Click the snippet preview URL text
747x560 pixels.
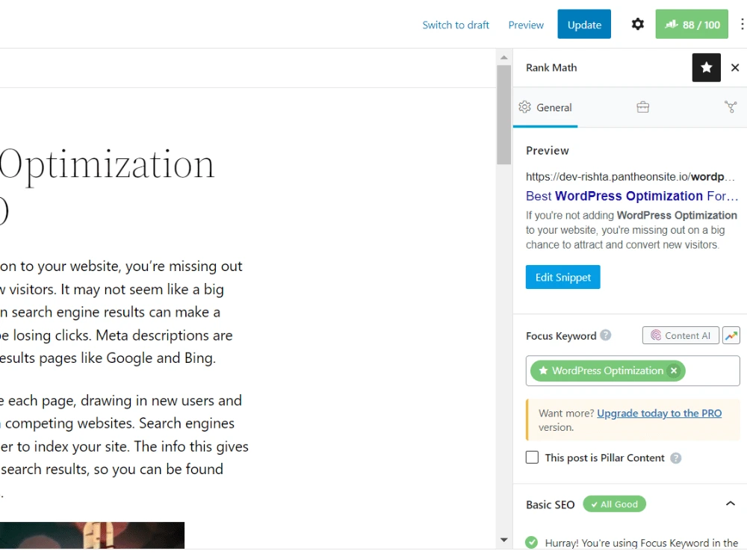click(630, 177)
